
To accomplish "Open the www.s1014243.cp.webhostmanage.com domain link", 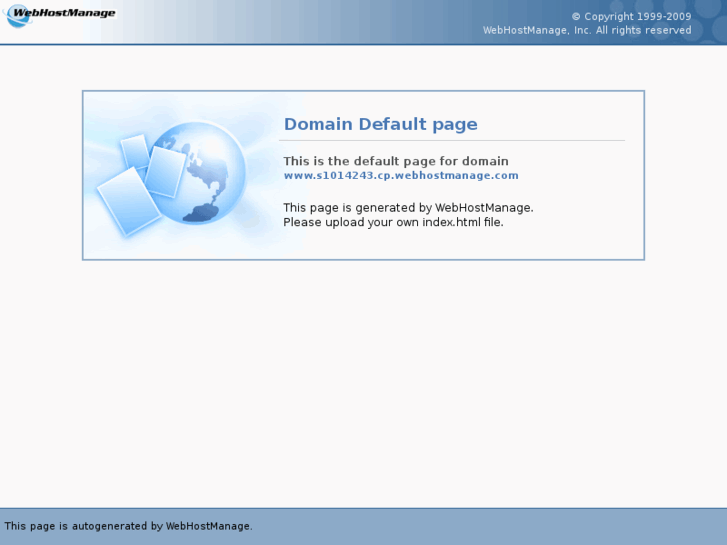I will 401,176.
